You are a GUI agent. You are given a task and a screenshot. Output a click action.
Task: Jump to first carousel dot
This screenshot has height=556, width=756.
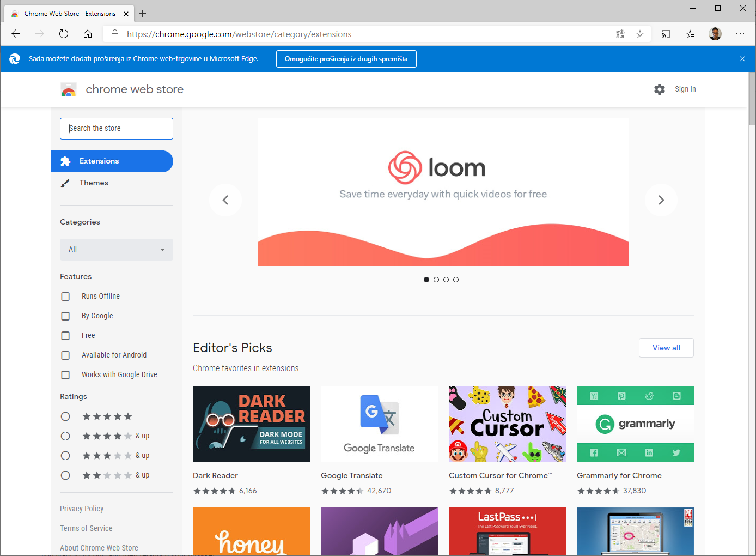pos(426,280)
